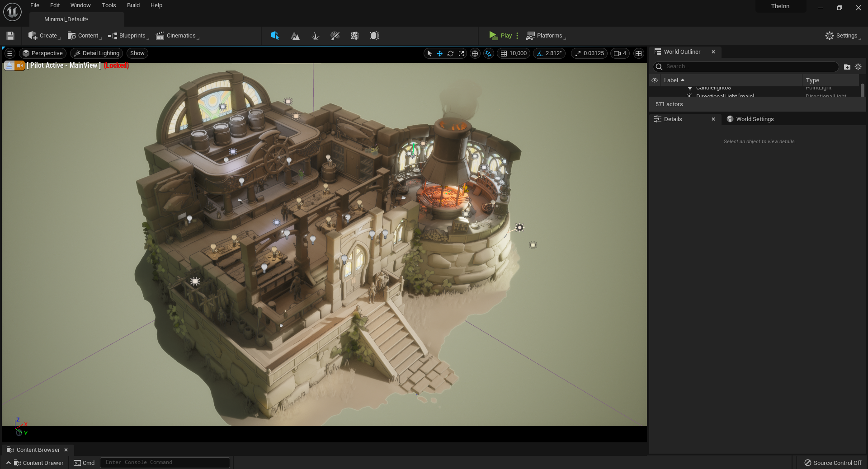Screen dimensions: 868x469
Task: Click the save level icon
Action: [10, 36]
